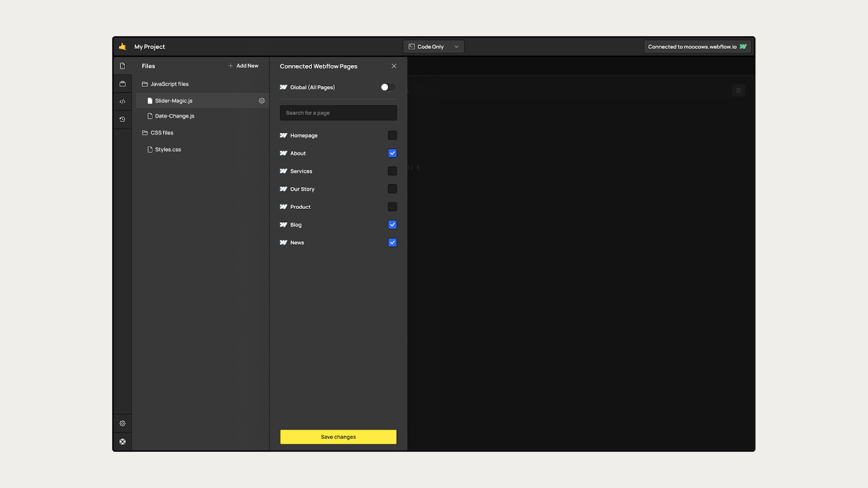Uncheck the About page checkbox
Image resolution: width=868 pixels, height=488 pixels.
point(392,153)
